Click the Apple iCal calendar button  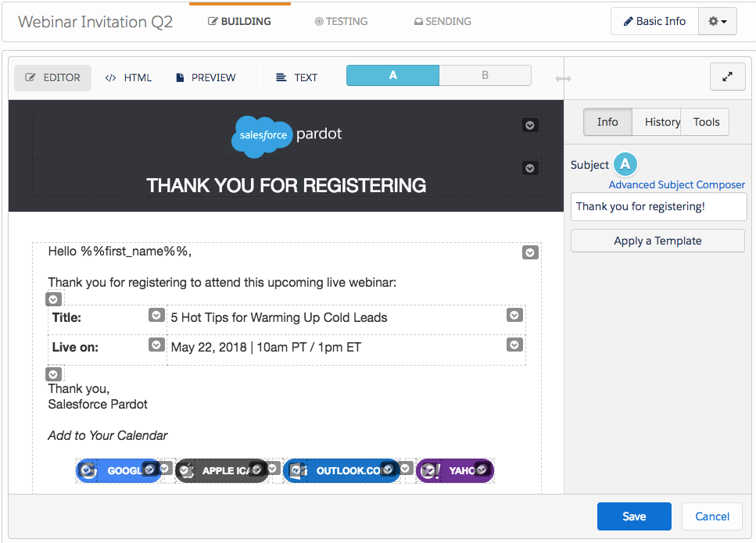(x=222, y=470)
